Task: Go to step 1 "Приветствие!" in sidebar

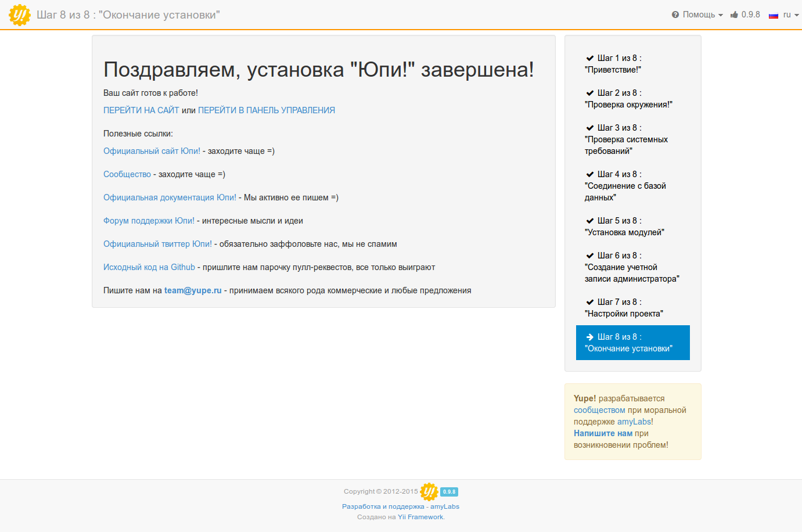Action: 619,64
